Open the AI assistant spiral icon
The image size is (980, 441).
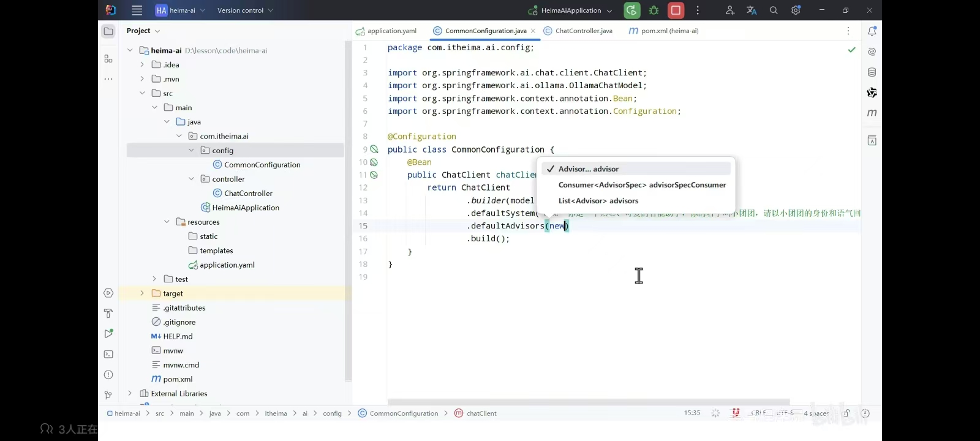coord(872,52)
